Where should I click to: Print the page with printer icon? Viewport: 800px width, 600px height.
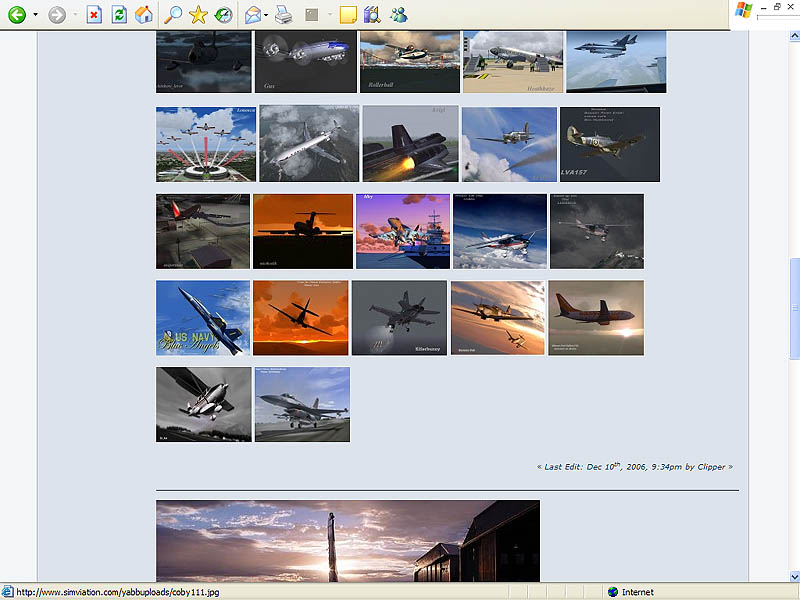pos(283,15)
